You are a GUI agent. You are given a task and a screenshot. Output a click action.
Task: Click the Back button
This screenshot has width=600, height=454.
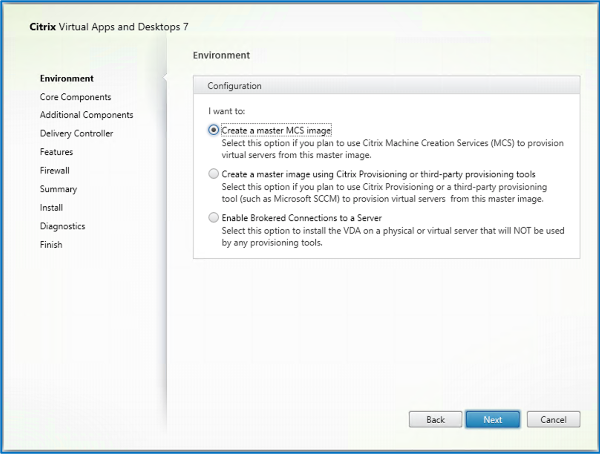tap(435, 420)
